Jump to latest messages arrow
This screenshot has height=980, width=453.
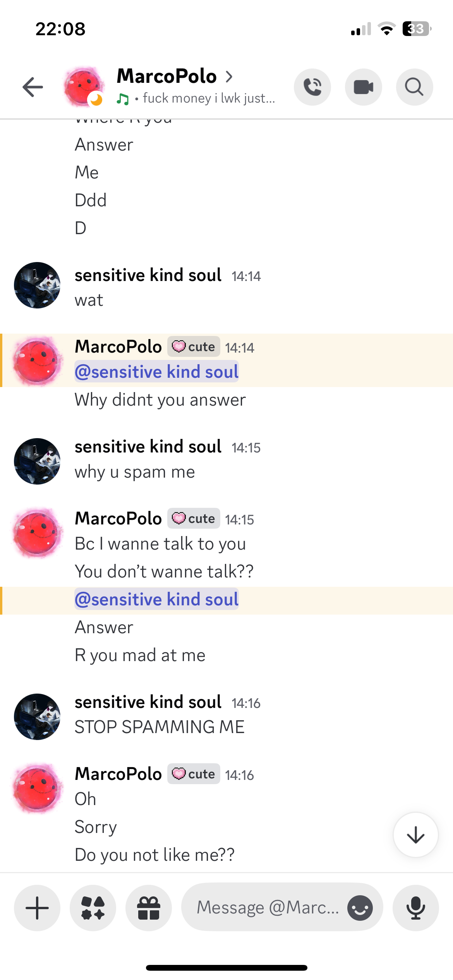point(416,835)
